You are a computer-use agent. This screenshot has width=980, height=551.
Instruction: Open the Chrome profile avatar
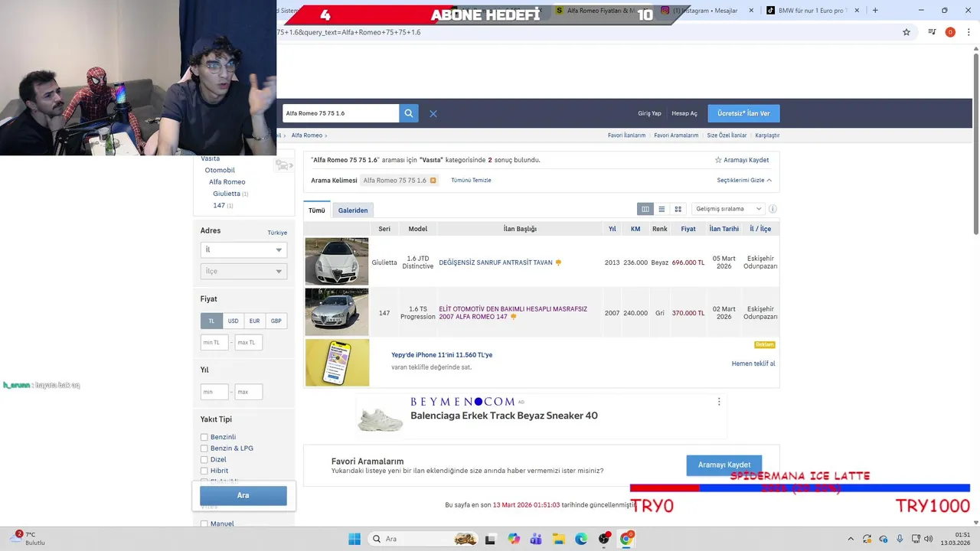pos(950,32)
